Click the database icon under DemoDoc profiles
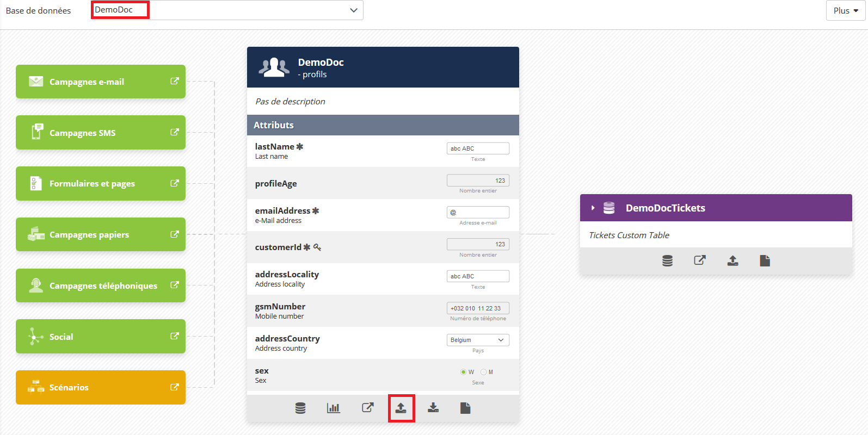 (300, 408)
